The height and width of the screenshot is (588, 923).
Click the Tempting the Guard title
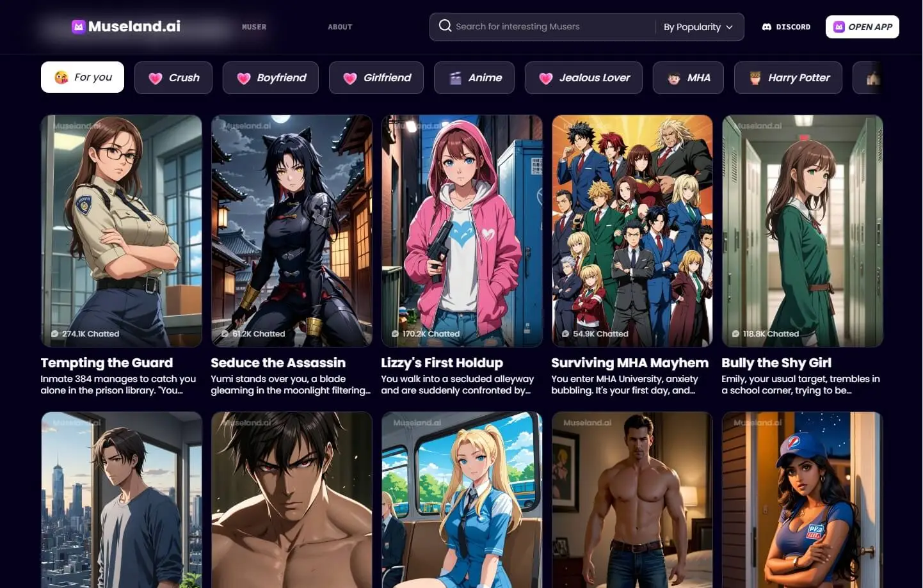click(107, 363)
